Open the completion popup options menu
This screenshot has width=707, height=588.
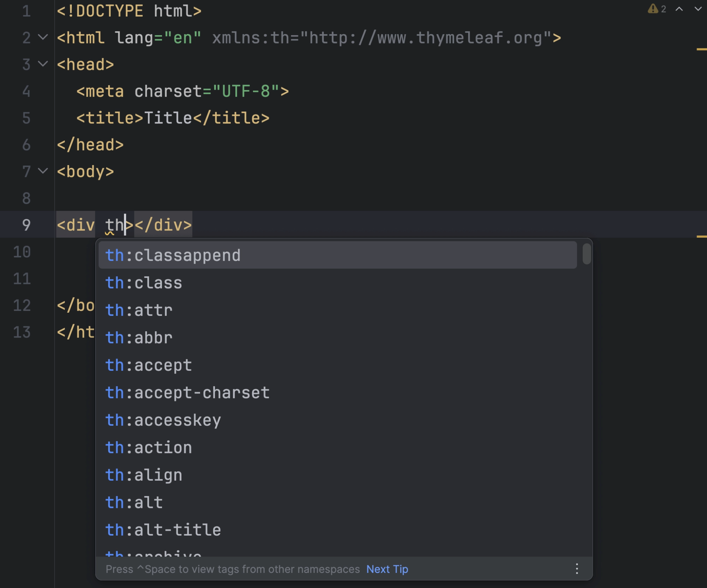pos(577,569)
